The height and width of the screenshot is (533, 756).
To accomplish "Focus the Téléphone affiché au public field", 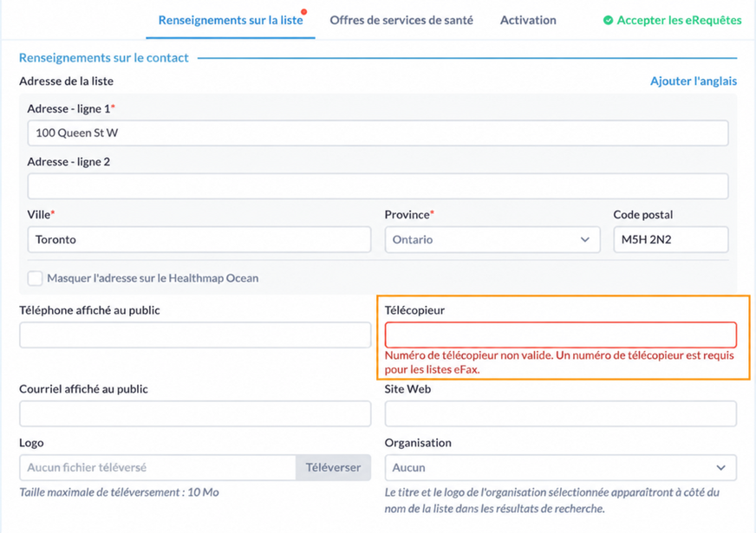I will pos(195,335).
